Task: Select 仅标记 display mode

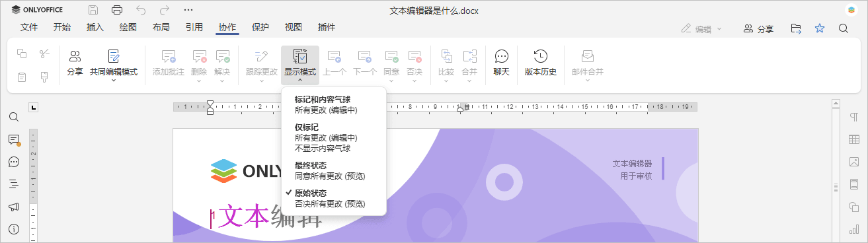Action: click(x=333, y=137)
